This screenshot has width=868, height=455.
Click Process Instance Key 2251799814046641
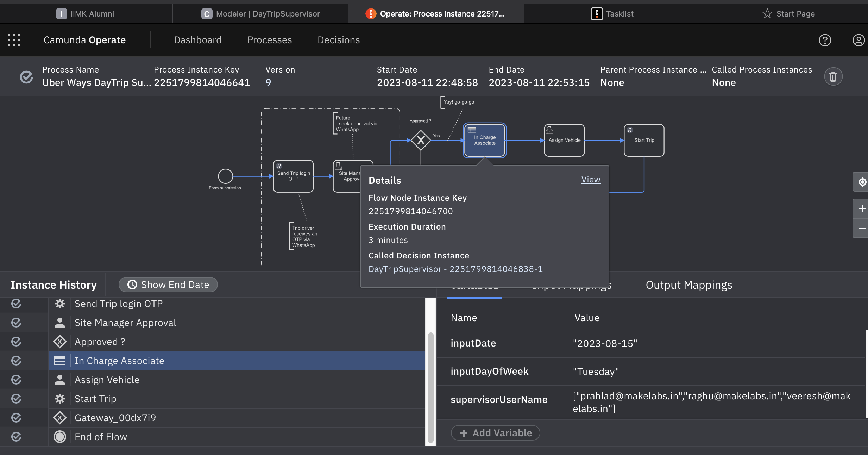click(202, 83)
